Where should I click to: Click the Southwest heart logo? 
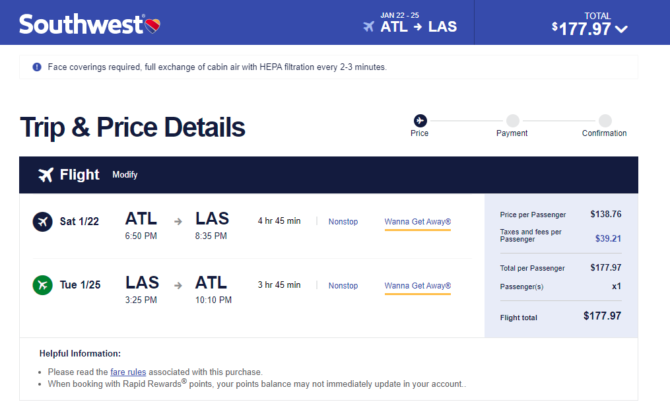[x=153, y=26]
